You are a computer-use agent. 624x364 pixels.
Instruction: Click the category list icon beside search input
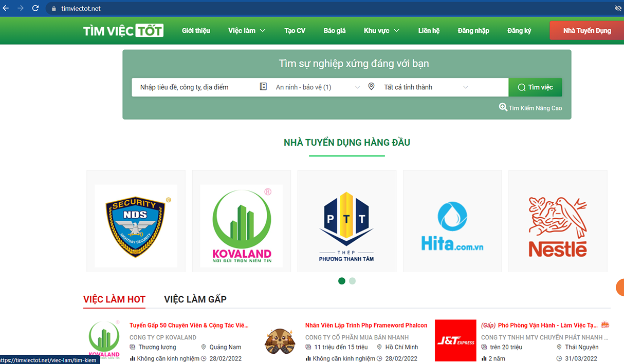(263, 87)
